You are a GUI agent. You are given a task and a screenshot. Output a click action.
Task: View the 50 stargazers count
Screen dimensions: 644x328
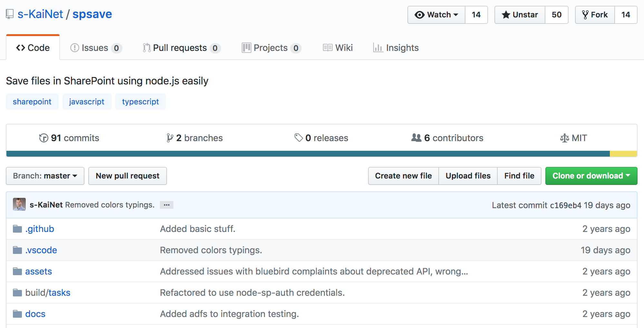[x=557, y=15]
